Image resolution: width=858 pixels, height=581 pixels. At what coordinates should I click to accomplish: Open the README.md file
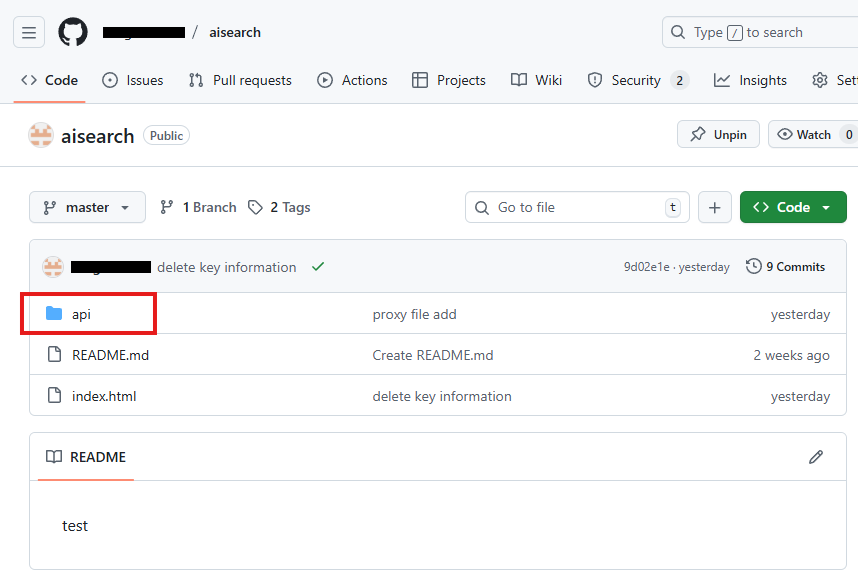coord(111,355)
